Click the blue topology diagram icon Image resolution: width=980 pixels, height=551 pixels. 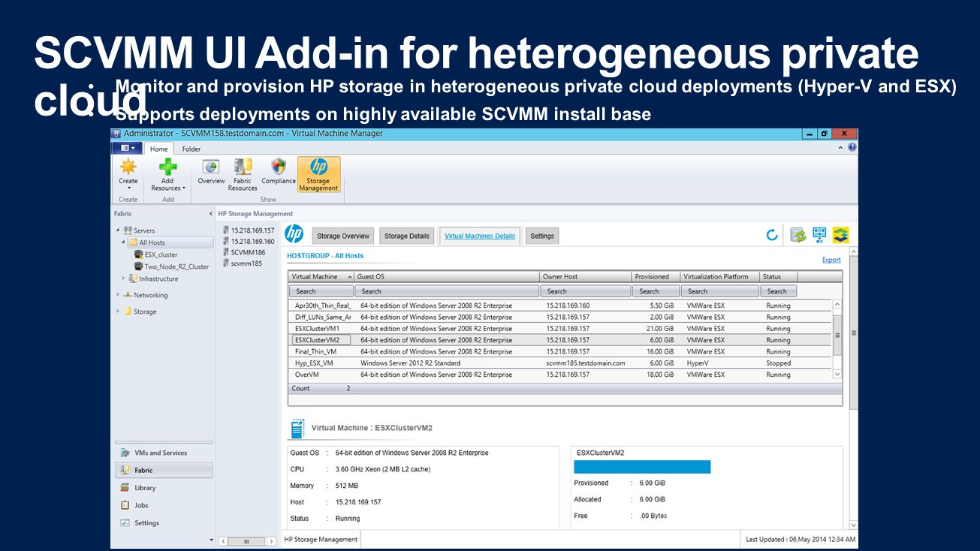tap(819, 235)
